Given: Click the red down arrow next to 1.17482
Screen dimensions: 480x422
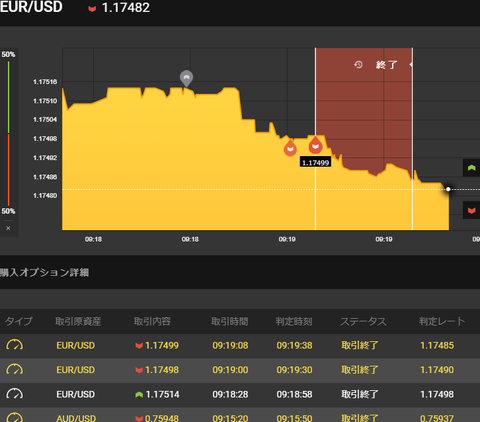Looking at the screenshot, I should tap(92, 9).
